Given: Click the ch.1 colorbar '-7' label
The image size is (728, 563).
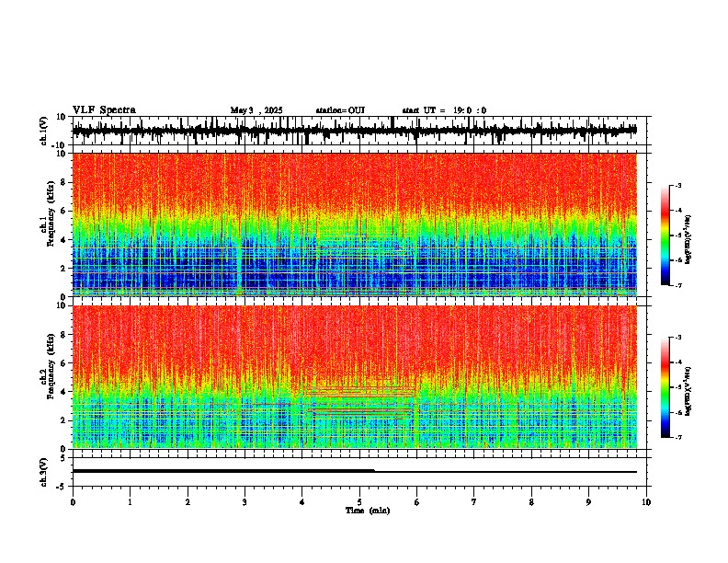Looking at the screenshot, I should [678, 285].
